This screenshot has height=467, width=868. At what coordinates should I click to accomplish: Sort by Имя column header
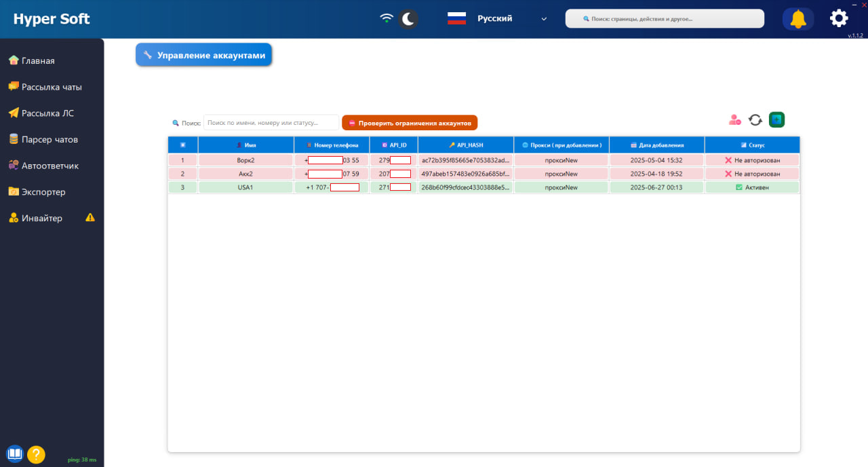point(245,145)
